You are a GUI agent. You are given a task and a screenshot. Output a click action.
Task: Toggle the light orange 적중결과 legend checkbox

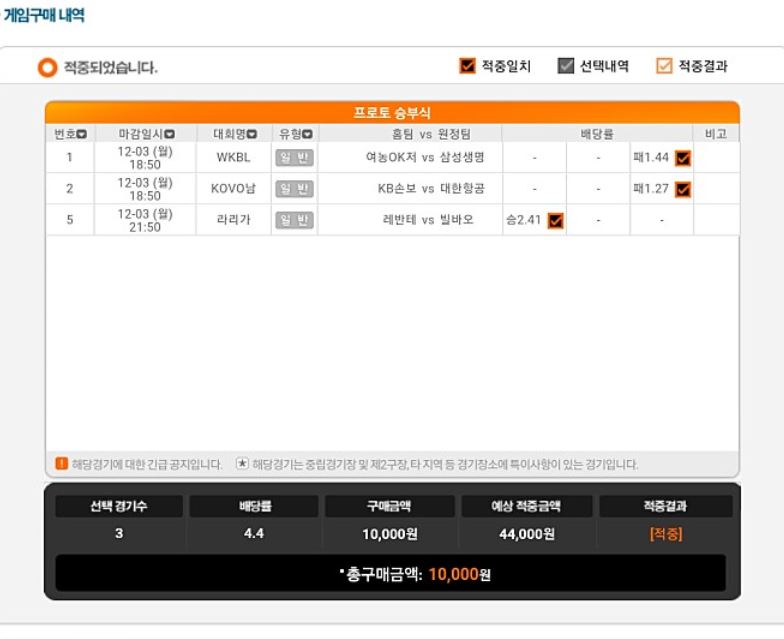point(664,66)
